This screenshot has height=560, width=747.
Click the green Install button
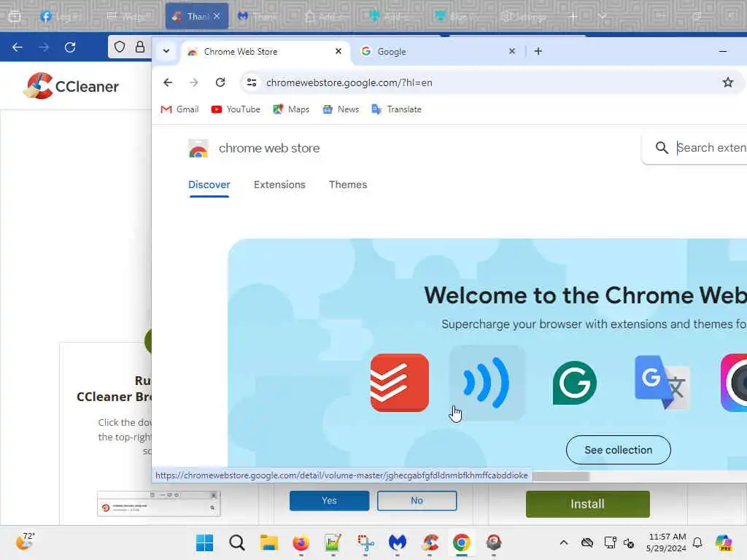tap(587, 504)
